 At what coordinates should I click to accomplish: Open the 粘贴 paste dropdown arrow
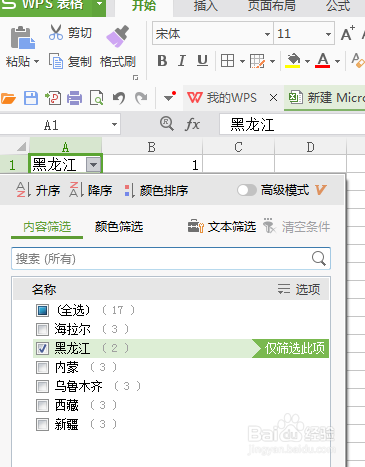click(36, 62)
